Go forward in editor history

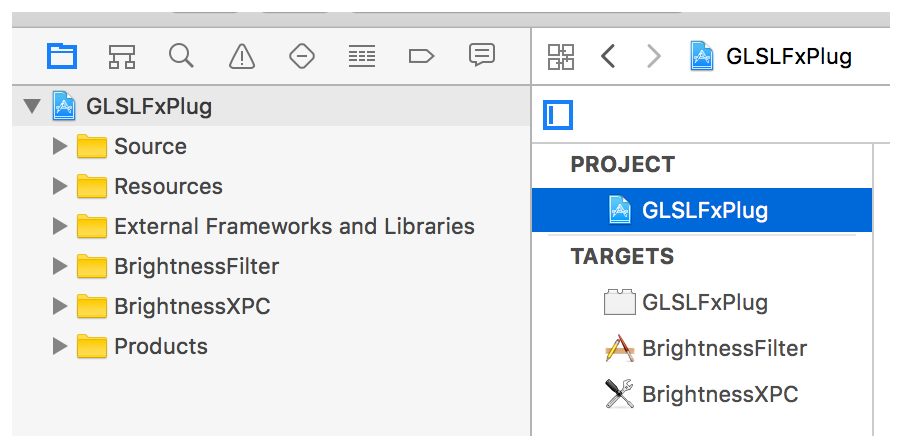click(x=654, y=56)
